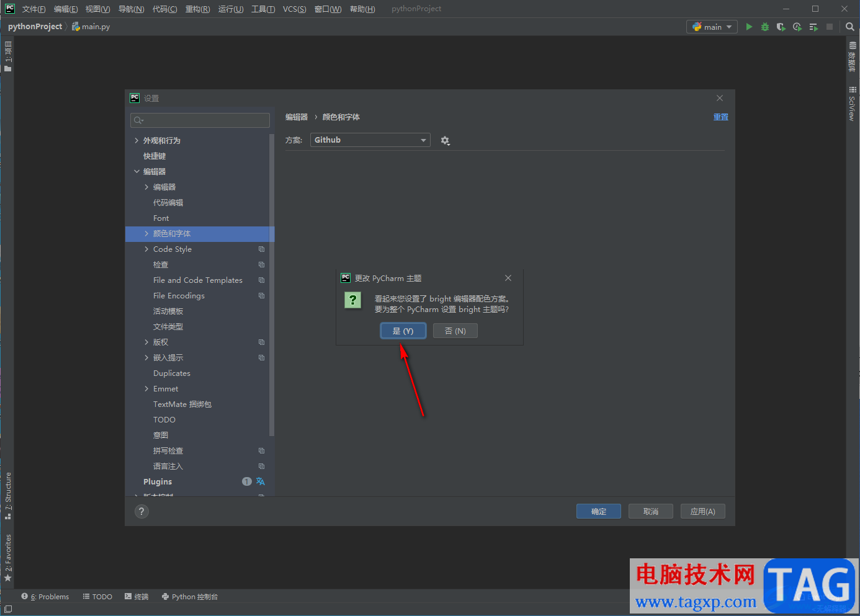Click the tool windows quick-access corner icon
This screenshot has width=860, height=616.
tap(7, 609)
